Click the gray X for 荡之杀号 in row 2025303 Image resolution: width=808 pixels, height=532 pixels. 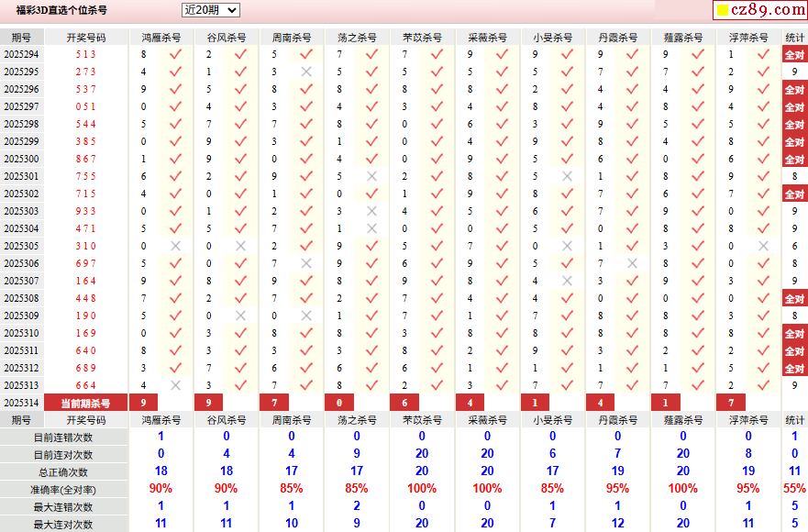click(x=371, y=211)
